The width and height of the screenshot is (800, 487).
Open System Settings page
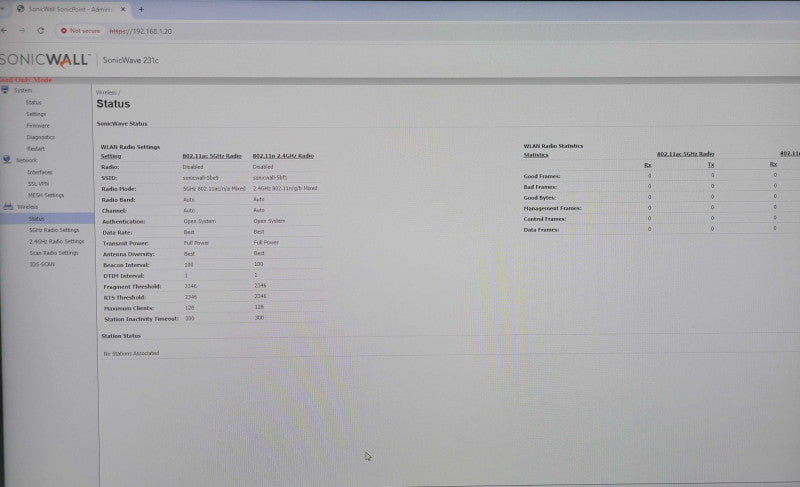click(36, 114)
